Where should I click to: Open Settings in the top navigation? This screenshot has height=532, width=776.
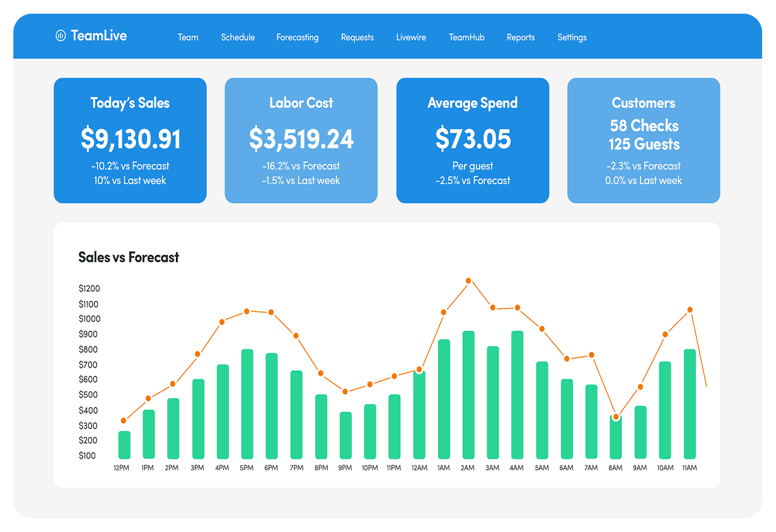pos(572,37)
